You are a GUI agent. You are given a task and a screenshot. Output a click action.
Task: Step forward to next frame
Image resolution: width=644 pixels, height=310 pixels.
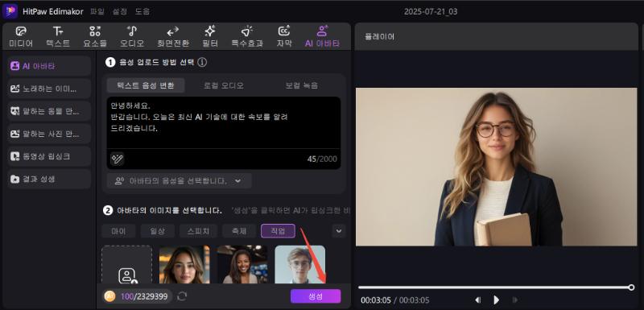pos(515,300)
